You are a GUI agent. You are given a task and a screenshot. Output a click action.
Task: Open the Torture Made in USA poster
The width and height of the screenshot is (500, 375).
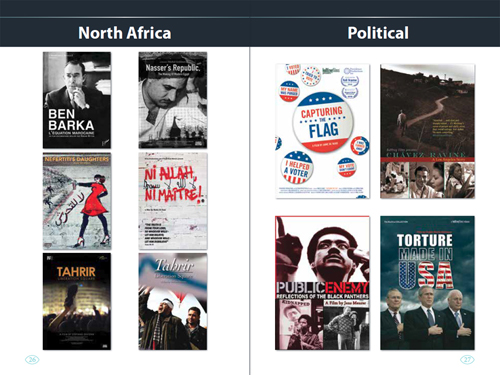coord(427,283)
